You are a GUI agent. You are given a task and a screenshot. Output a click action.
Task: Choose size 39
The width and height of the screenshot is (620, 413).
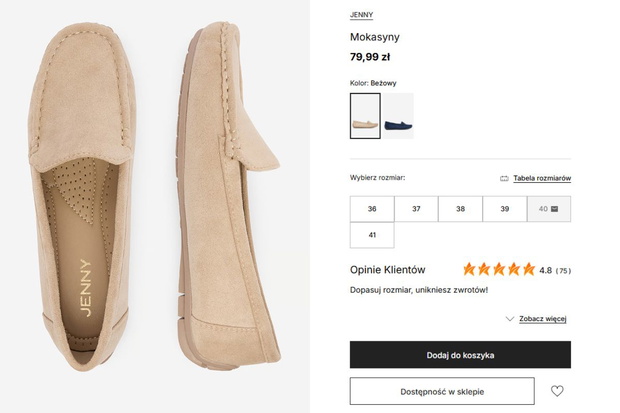[505, 209]
